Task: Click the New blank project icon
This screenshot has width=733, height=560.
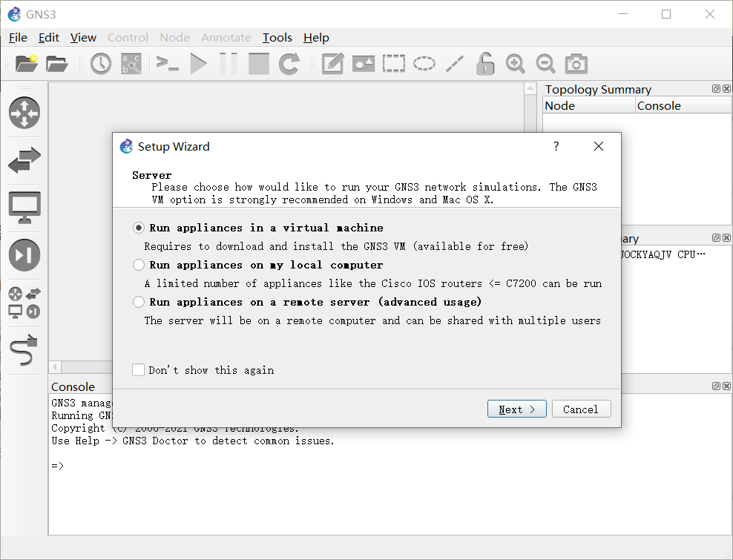Action: click(27, 64)
